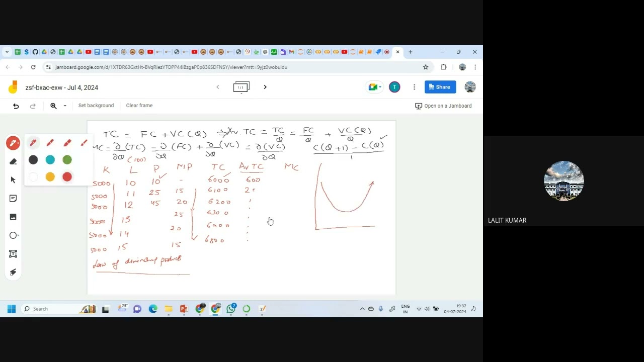Select the Eraser tool
The width and height of the screenshot is (644, 362).
tap(13, 161)
